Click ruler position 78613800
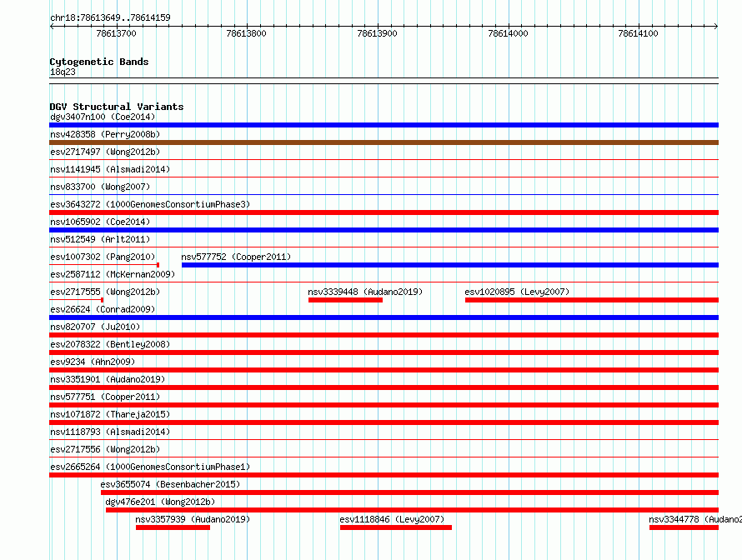Image resolution: width=742 pixels, height=560 pixels. (x=246, y=33)
